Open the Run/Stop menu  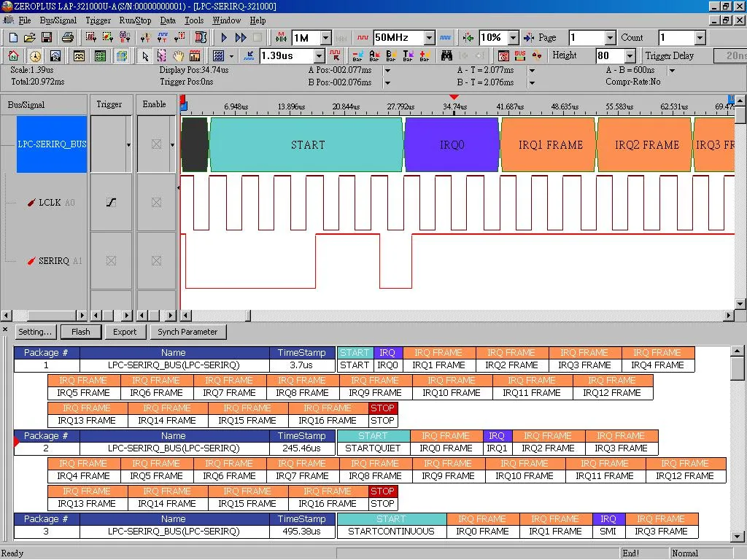135,20
